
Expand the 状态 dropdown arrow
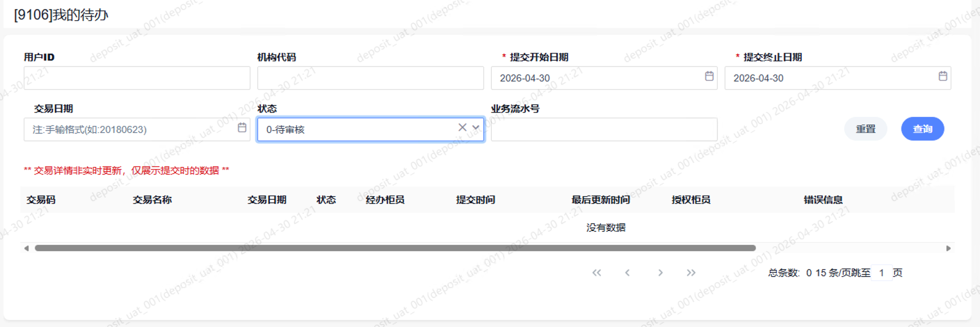pyautogui.click(x=476, y=127)
